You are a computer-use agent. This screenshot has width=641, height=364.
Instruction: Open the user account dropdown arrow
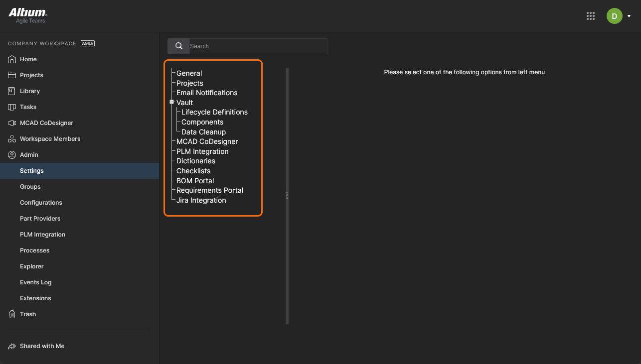(629, 16)
